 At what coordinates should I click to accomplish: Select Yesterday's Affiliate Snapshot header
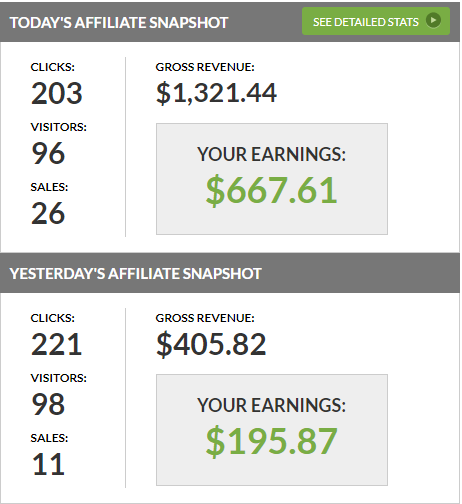(135, 273)
